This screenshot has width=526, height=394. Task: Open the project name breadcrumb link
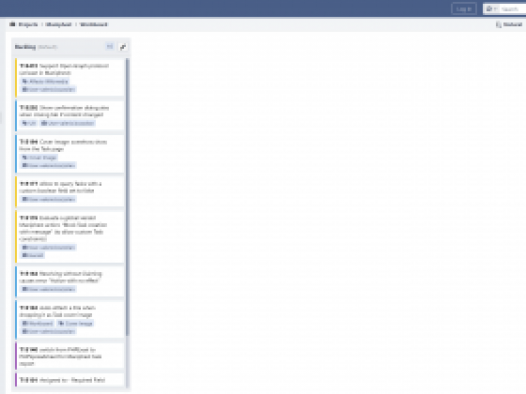click(x=59, y=24)
